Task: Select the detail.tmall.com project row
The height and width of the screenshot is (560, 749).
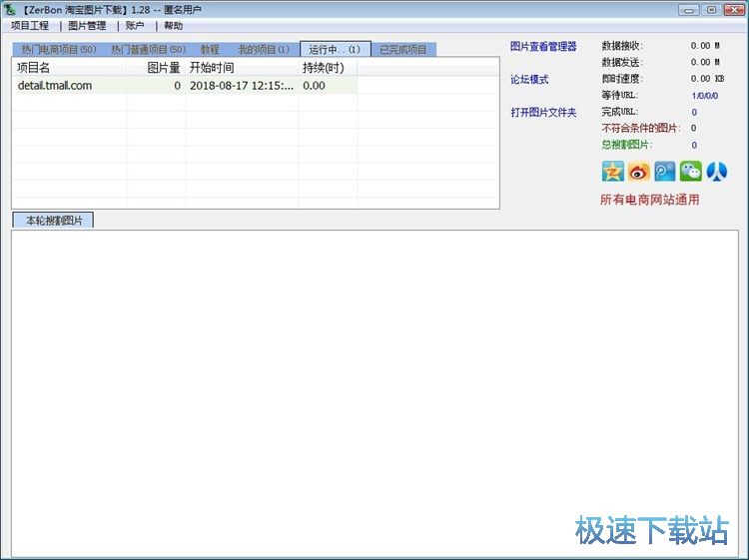Action: point(186,86)
